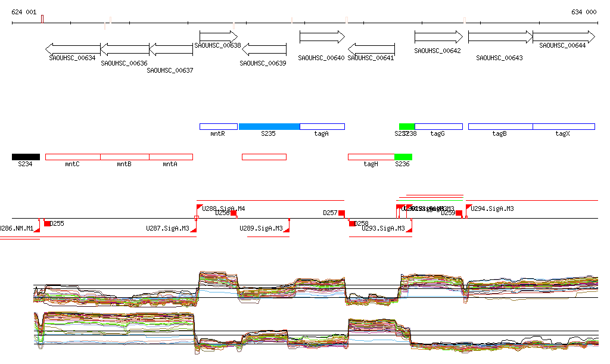Click the U289.SigA.M3 text label

(261, 228)
